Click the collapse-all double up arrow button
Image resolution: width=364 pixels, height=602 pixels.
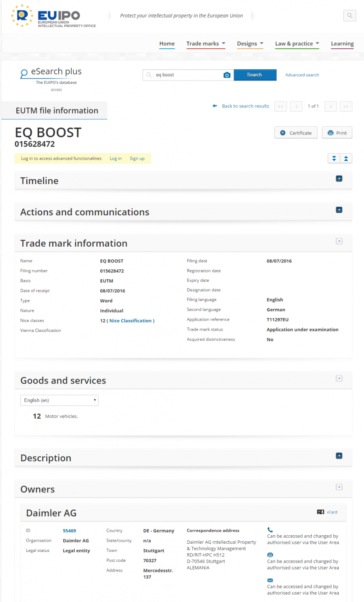(346, 158)
